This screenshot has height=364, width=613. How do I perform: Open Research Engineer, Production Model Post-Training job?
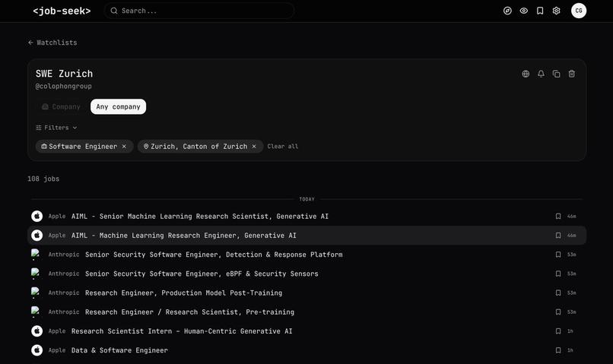[307, 293]
